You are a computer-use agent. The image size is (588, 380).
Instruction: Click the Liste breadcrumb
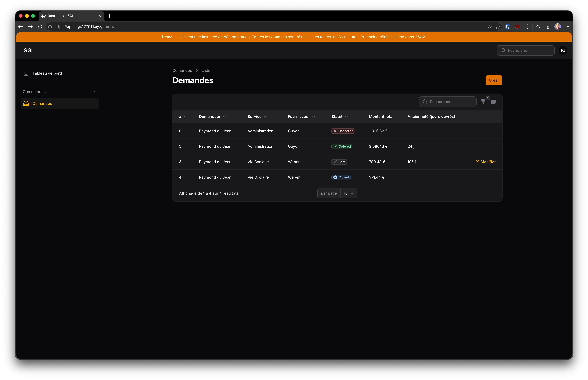tap(206, 71)
